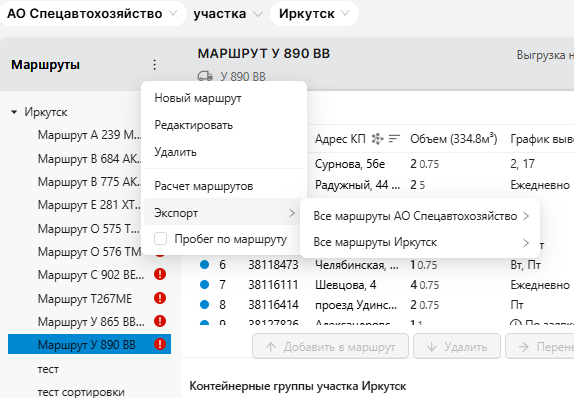Viewport: 574px width, 398px height.
Task: Click the red warning icon for Маршрут Т267МЕ
Action: pyautogui.click(x=160, y=298)
